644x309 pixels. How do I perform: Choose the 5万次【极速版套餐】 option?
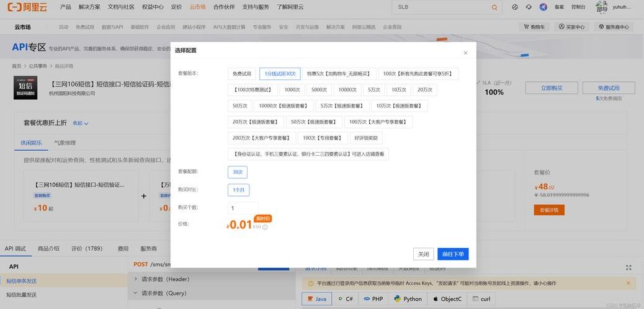coord(342,105)
